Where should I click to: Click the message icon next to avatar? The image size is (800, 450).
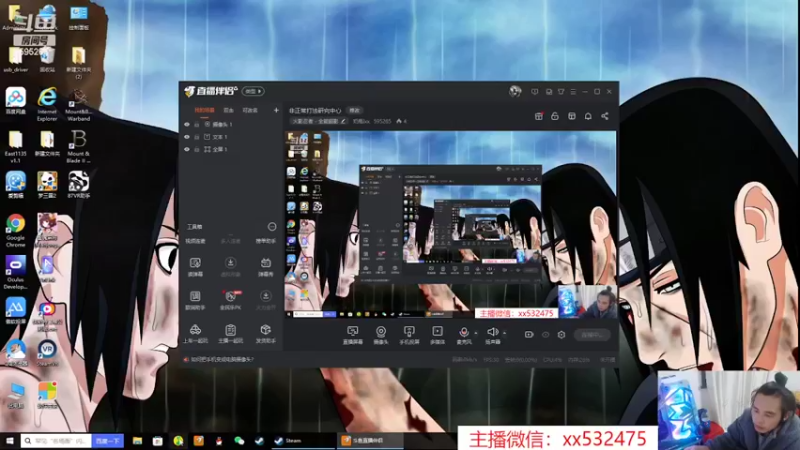[534, 92]
